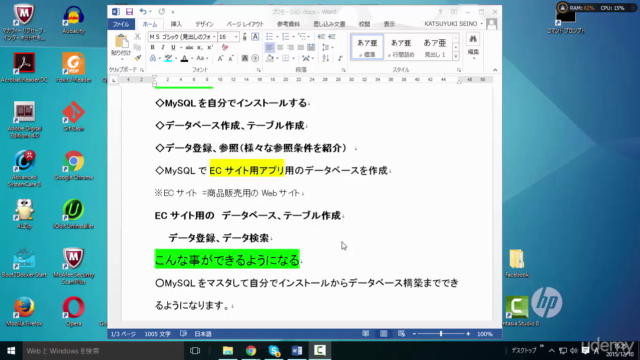Expand the Styles gallery more arrow

[x=456, y=57]
